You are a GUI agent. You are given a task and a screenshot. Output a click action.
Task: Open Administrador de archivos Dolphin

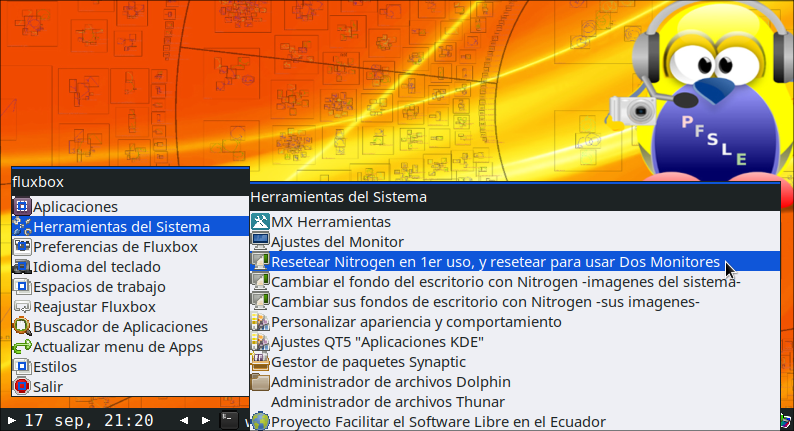click(x=515, y=382)
